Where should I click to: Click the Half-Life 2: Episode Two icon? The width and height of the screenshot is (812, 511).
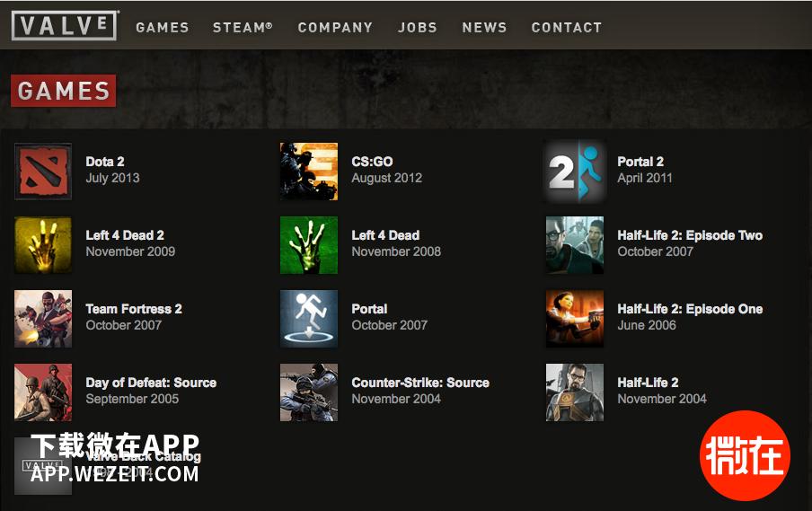click(575, 245)
